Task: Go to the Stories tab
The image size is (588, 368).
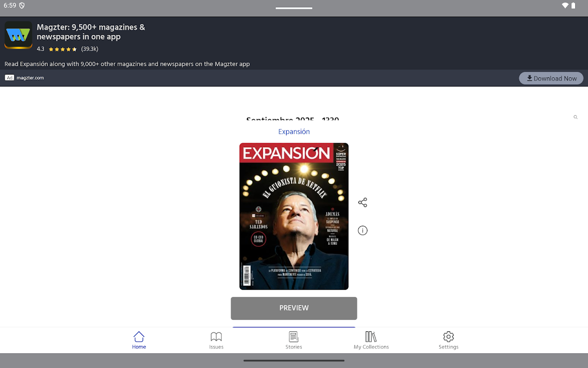Action: [x=294, y=340]
